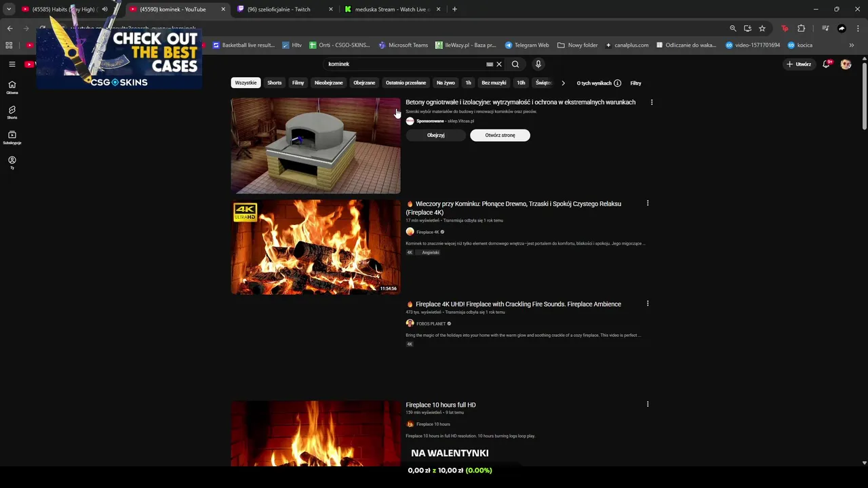
Task: Open the on-screen keyboard icon in search
Action: tap(490, 64)
